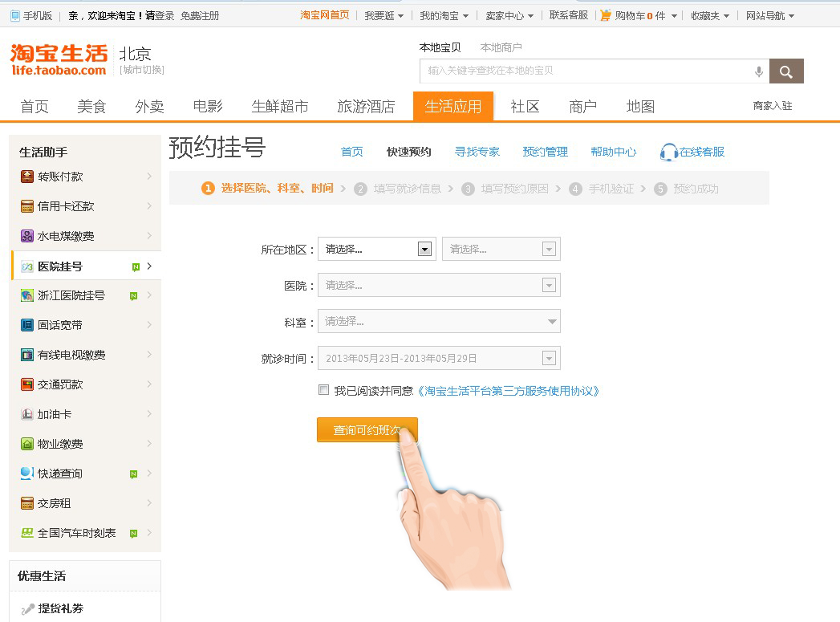Image resolution: width=840 pixels, height=622 pixels.
Task: Click the 寻找专家 link
Action: [477, 152]
